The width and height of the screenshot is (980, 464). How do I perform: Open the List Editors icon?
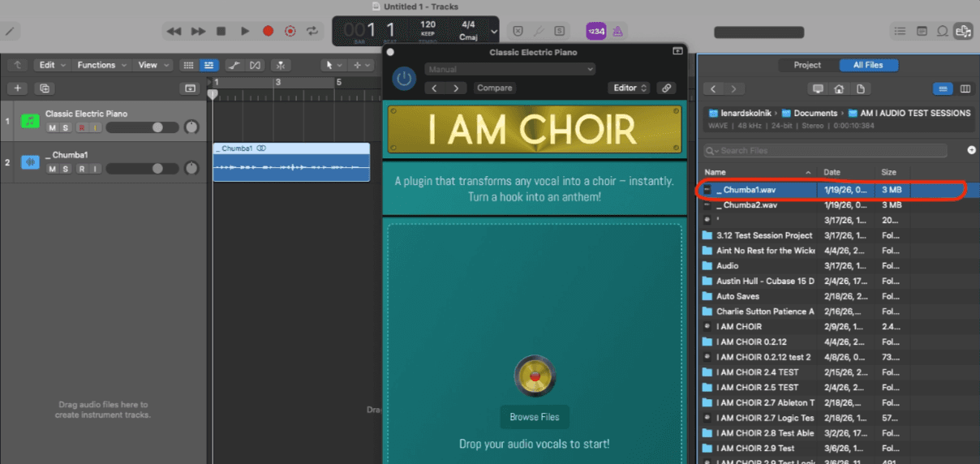[x=900, y=31]
